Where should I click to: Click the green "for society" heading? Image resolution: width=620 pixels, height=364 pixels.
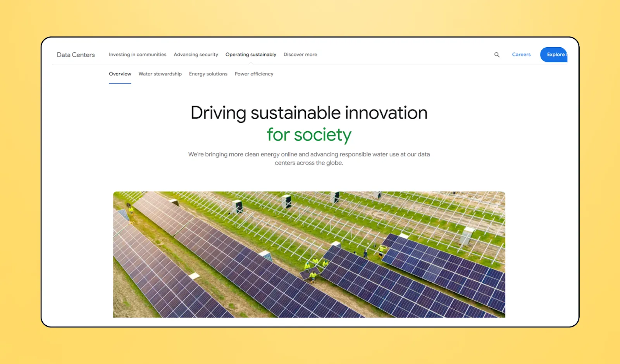(309, 135)
